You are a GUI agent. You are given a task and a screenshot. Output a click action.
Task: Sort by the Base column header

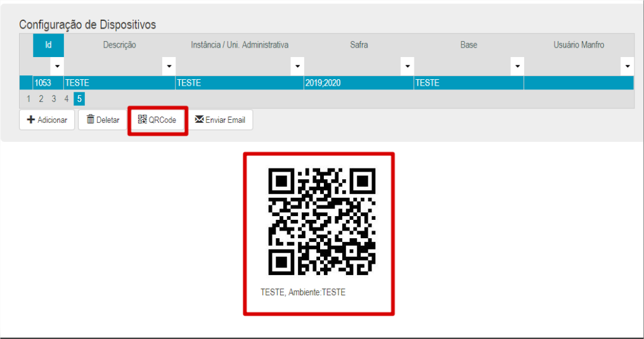tap(468, 45)
